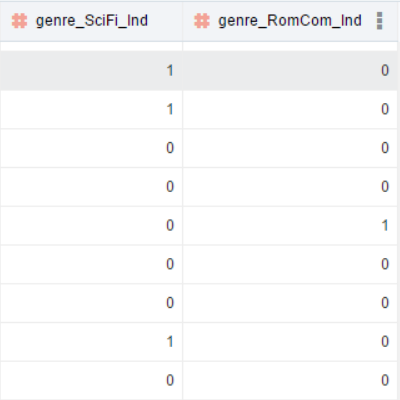Click fourth-row genre_RomCom_Ind cell

[x=290, y=187]
